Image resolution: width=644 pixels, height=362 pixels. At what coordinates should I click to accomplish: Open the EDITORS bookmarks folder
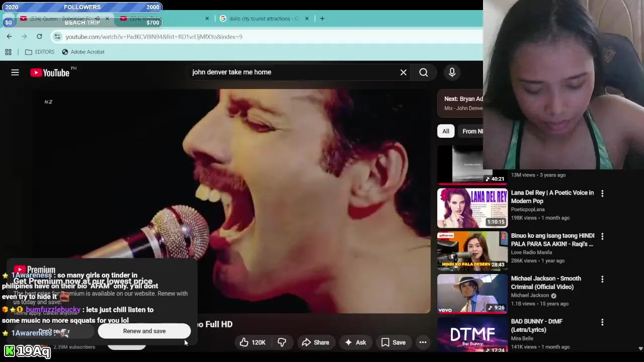[40, 52]
